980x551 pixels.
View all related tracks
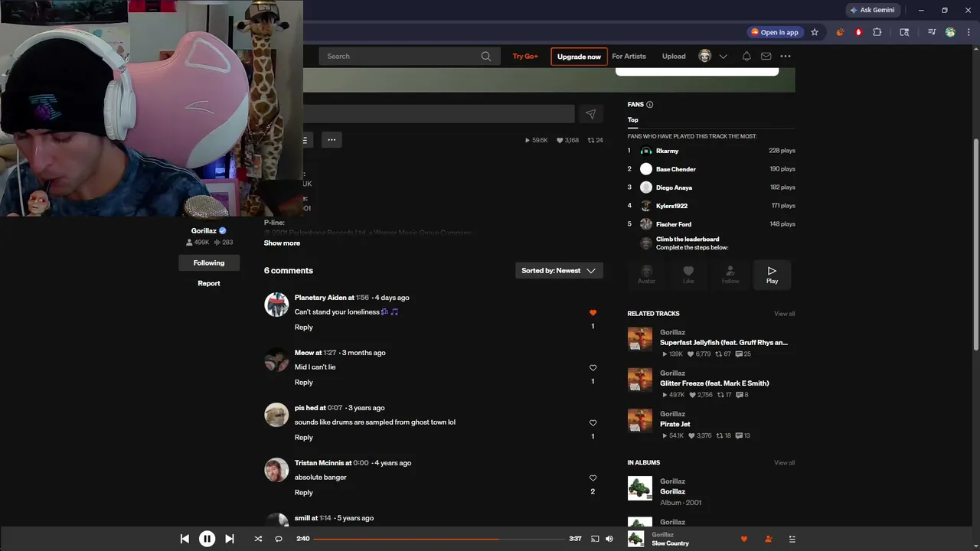[784, 314]
